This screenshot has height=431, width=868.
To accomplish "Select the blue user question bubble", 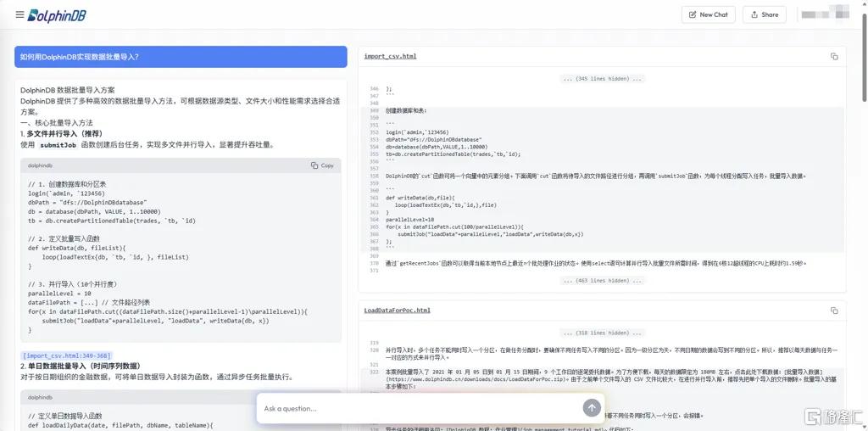I will [181, 57].
